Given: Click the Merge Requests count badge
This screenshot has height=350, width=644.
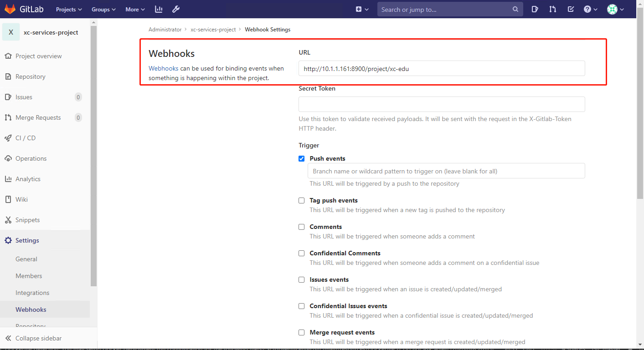Looking at the screenshot, I should [x=78, y=117].
